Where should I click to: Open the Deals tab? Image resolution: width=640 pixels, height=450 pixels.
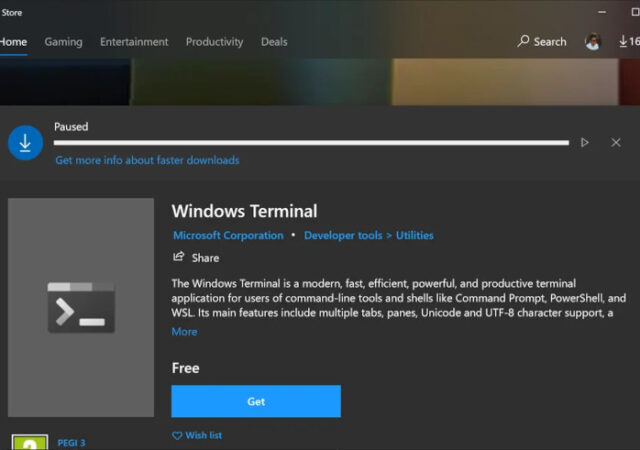pyautogui.click(x=274, y=42)
